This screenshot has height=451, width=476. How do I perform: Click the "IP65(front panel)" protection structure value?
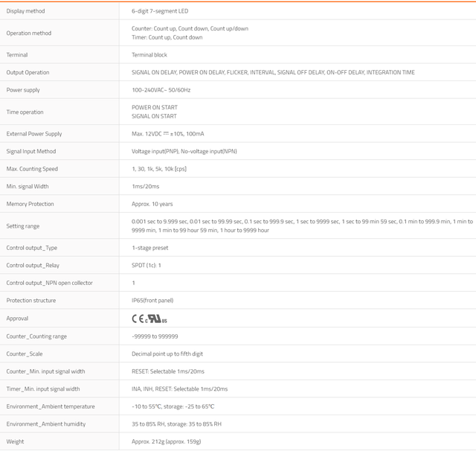pos(152,301)
